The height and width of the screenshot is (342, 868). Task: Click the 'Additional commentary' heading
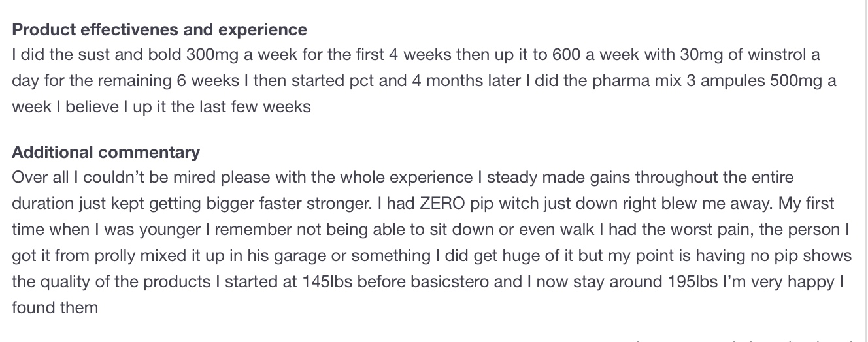[x=106, y=153]
